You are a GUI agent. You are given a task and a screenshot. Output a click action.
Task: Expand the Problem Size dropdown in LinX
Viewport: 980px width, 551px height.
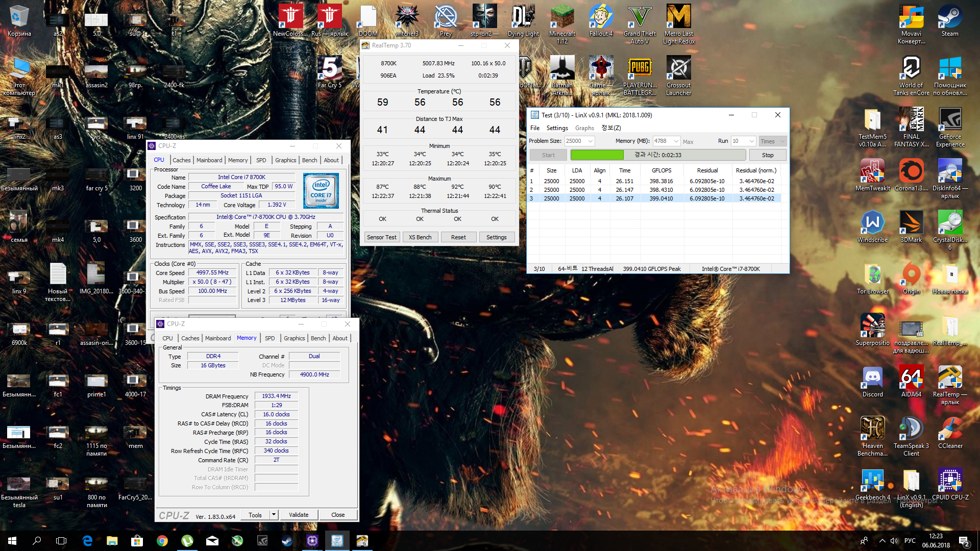tap(591, 141)
